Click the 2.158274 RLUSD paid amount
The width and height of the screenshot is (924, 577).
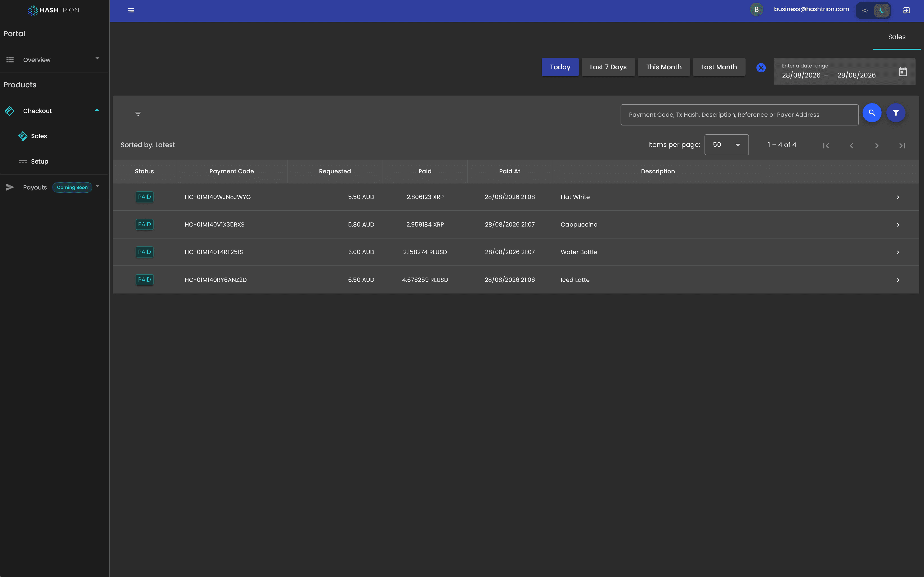(425, 252)
